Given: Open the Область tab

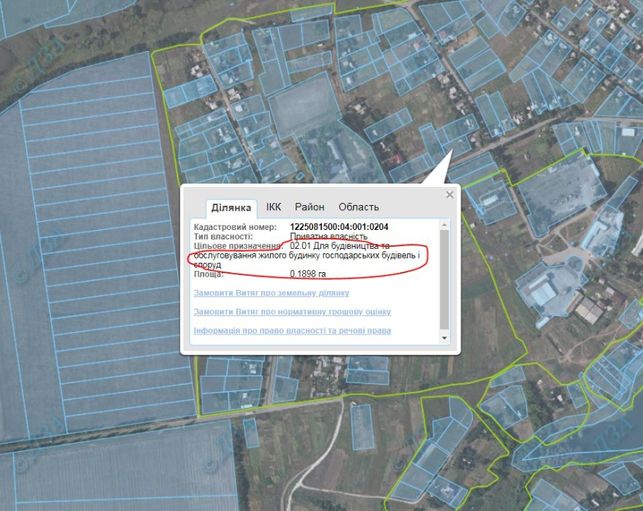Looking at the screenshot, I should [358, 207].
